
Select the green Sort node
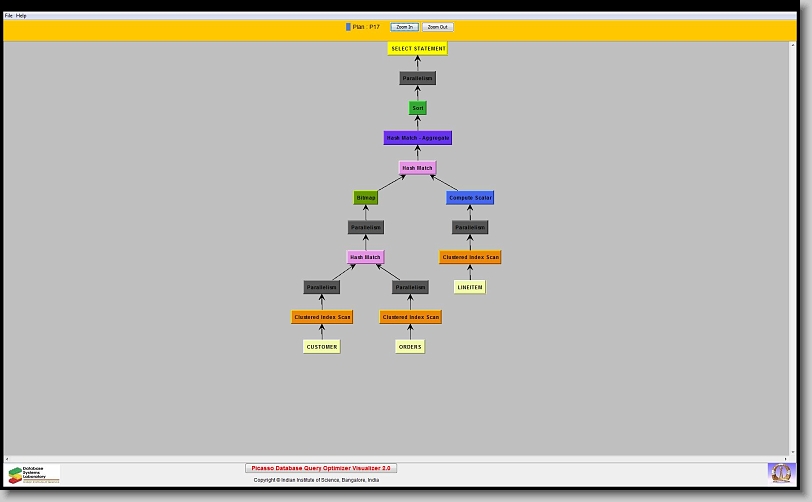417,108
